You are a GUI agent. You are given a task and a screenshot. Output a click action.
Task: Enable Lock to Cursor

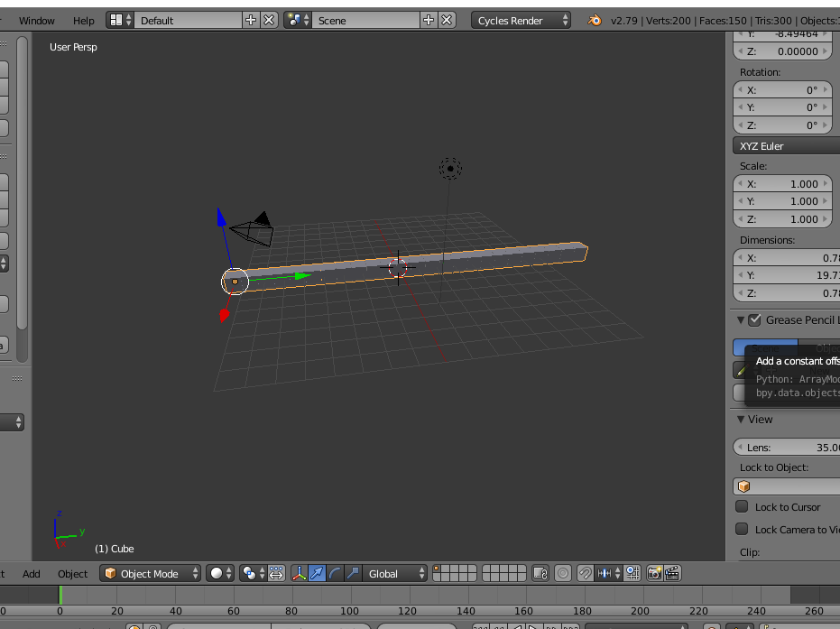tap(742, 506)
